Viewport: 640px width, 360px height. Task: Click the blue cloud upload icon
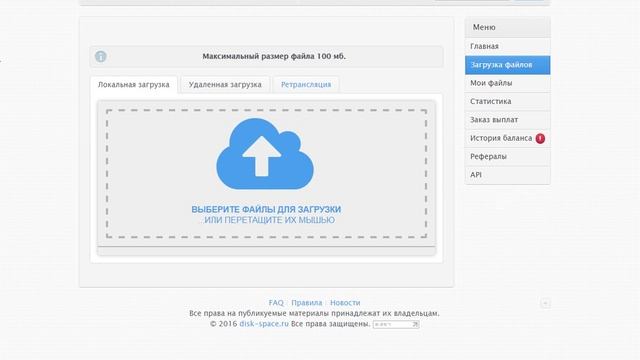265,154
